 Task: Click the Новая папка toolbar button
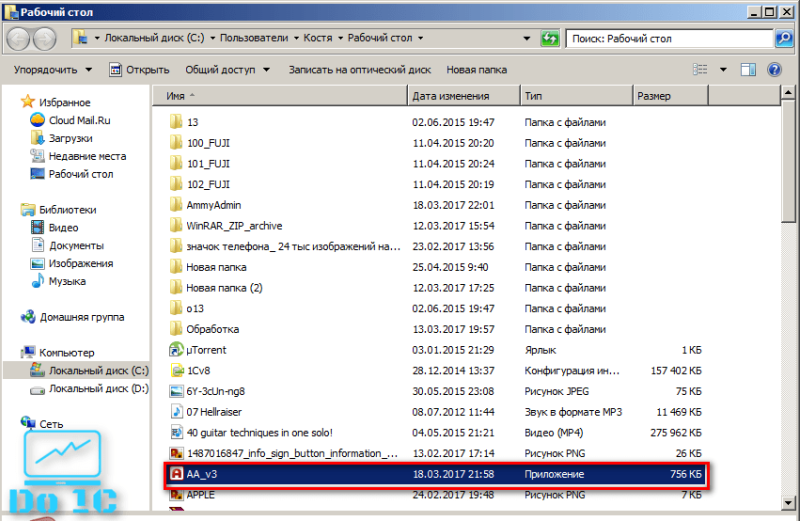point(477,70)
